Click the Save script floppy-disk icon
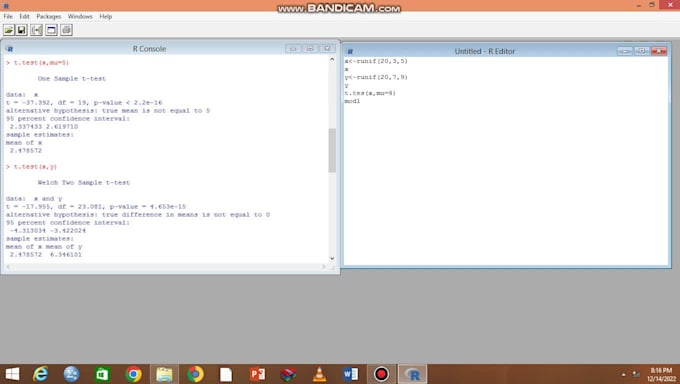680x384 pixels. [x=22, y=30]
